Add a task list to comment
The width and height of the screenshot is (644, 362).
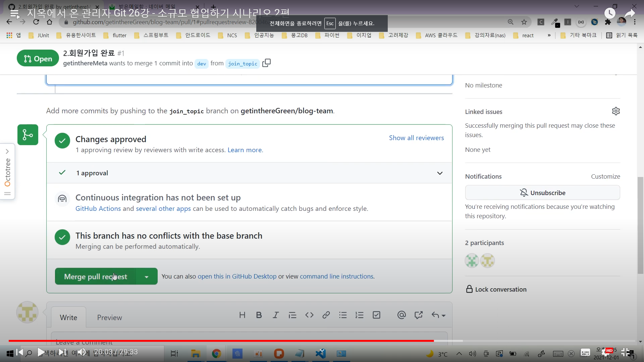point(376,315)
